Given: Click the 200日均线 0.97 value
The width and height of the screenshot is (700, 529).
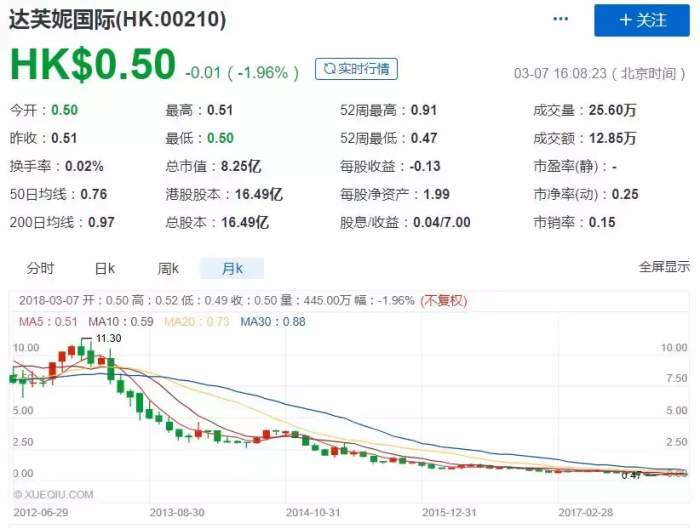Looking at the screenshot, I should [x=101, y=222].
